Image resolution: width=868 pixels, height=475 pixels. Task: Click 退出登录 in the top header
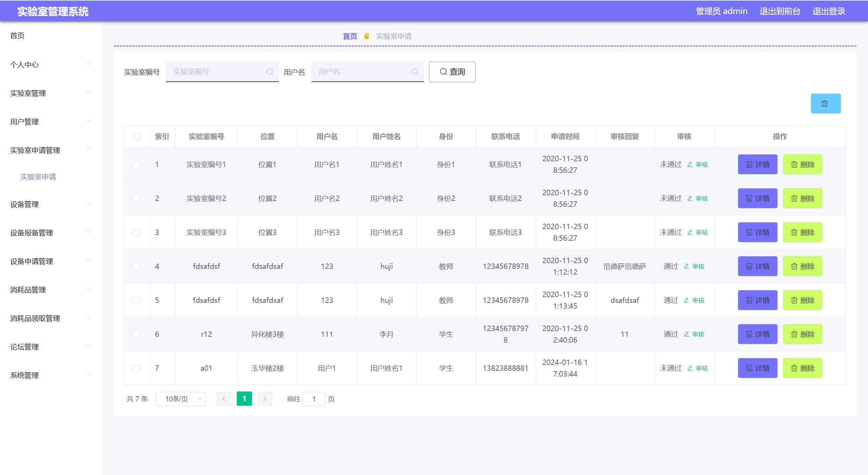click(828, 11)
